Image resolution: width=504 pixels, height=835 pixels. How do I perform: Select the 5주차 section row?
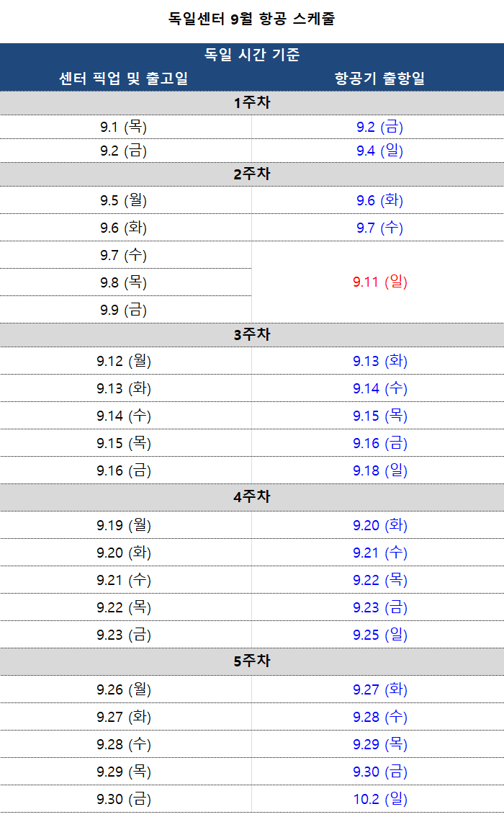[x=252, y=661]
